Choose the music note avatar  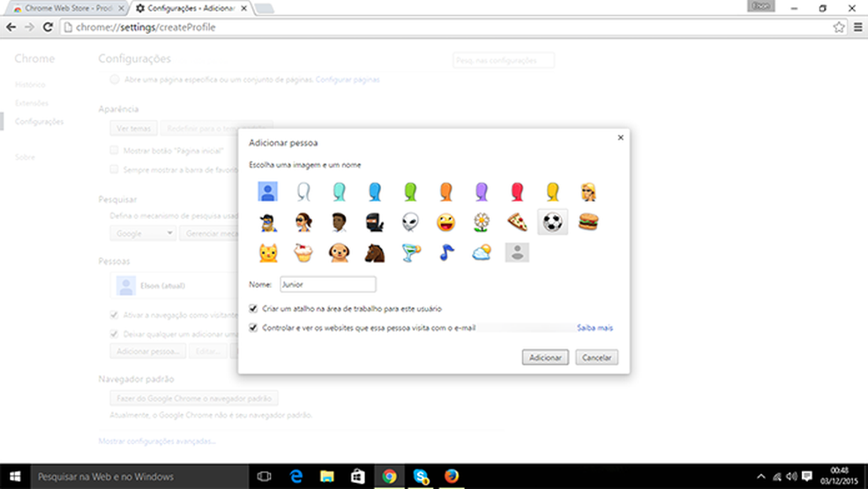tap(445, 252)
